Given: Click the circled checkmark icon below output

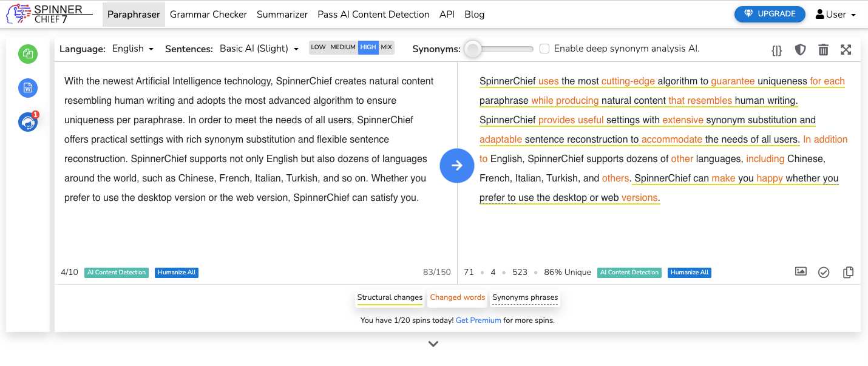Looking at the screenshot, I should (824, 273).
